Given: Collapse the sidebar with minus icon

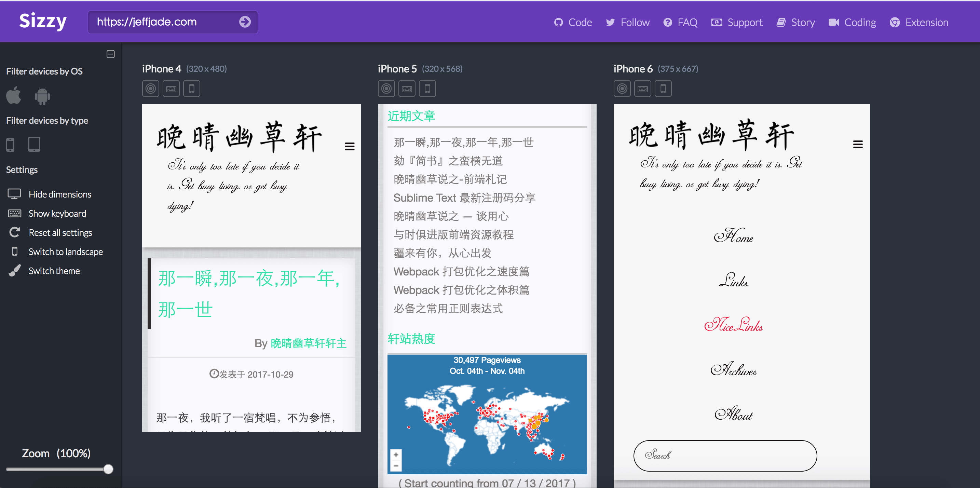Looking at the screenshot, I should pyautogui.click(x=111, y=54).
